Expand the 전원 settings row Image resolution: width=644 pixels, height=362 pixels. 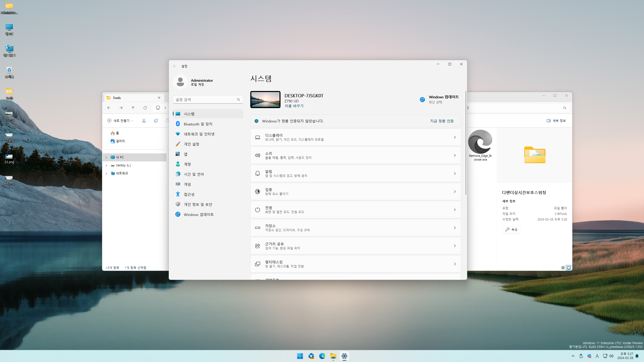[355, 210]
